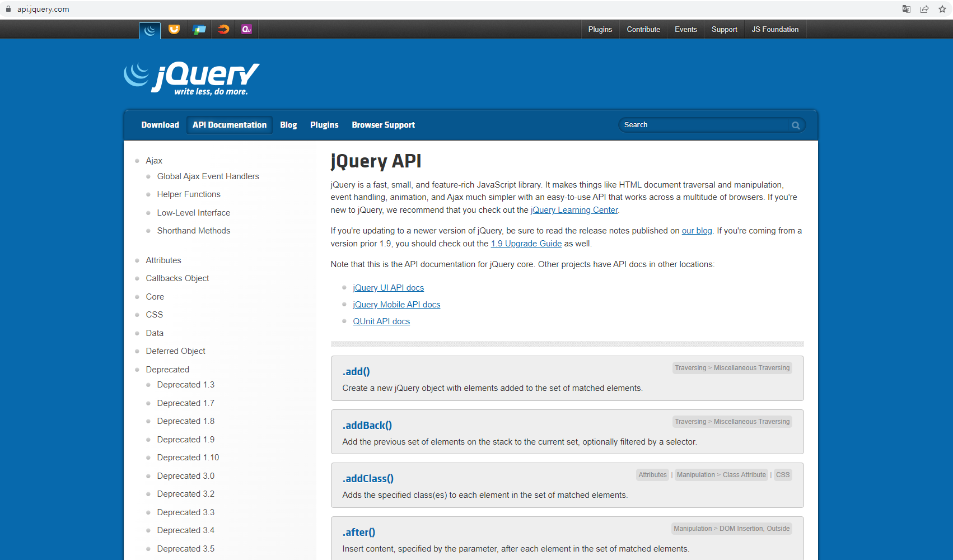This screenshot has height=560, width=953.
Task: Open the 1.9 Upgrade Guide link
Action: [x=526, y=244]
